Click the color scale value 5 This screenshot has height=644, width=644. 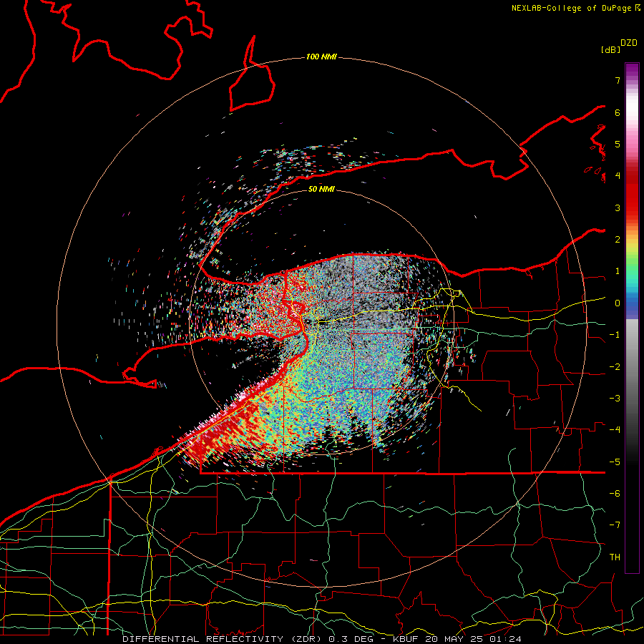click(618, 144)
